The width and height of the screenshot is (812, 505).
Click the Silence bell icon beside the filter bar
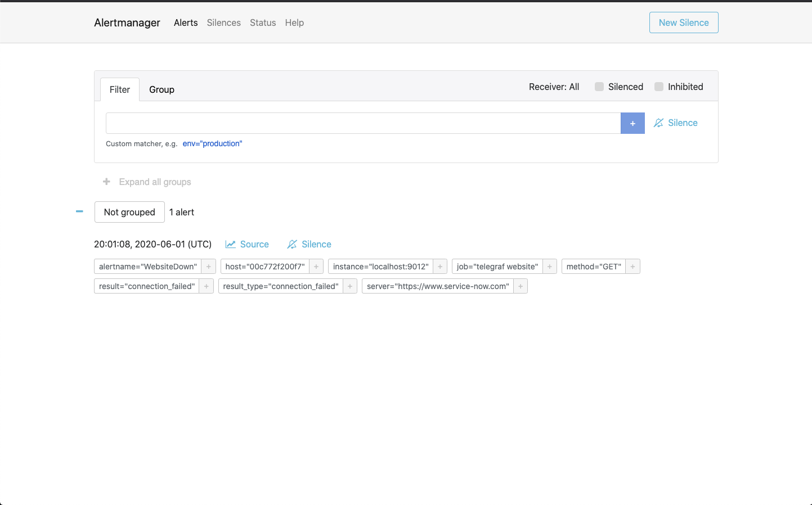tap(658, 123)
